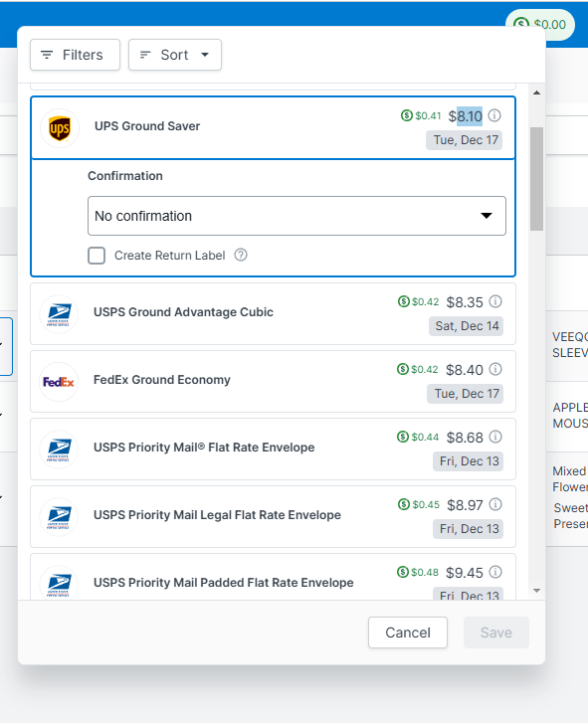
Task: Click the scrollbar down arrow
Action: [x=537, y=591]
